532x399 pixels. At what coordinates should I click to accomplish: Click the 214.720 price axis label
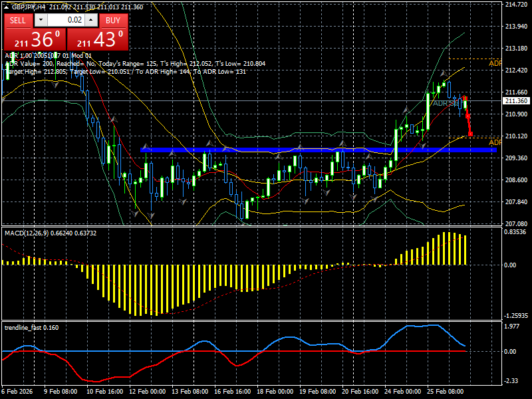pyautogui.click(x=517, y=5)
